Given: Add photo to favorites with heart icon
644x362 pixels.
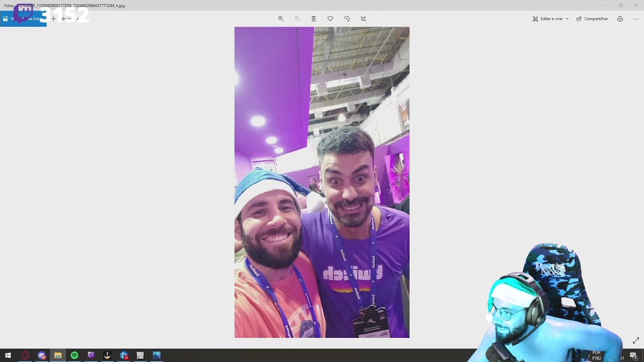Looking at the screenshot, I should click(330, 19).
